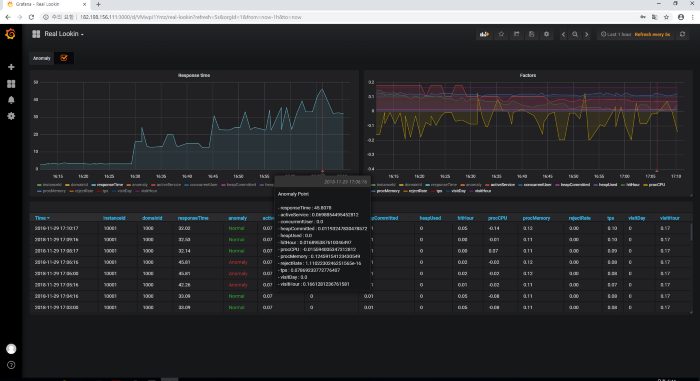This screenshot has width=700, height=381.
Task: Open dashboard settings gear in toolbar
Action: click(546, 34)
